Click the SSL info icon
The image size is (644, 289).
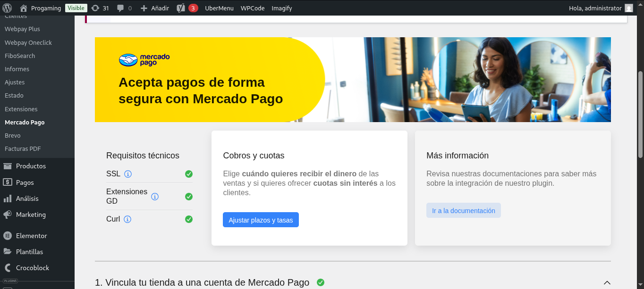pos(127,174)
